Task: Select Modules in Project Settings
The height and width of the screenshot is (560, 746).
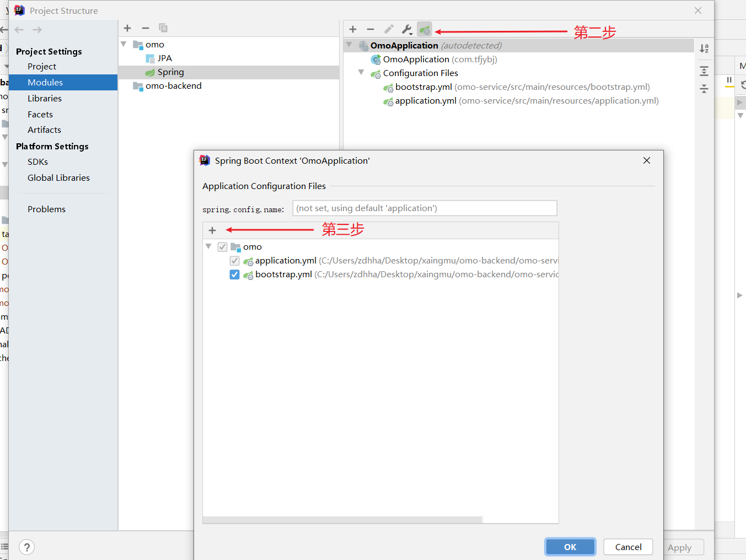Action: (x=63, y=83)
